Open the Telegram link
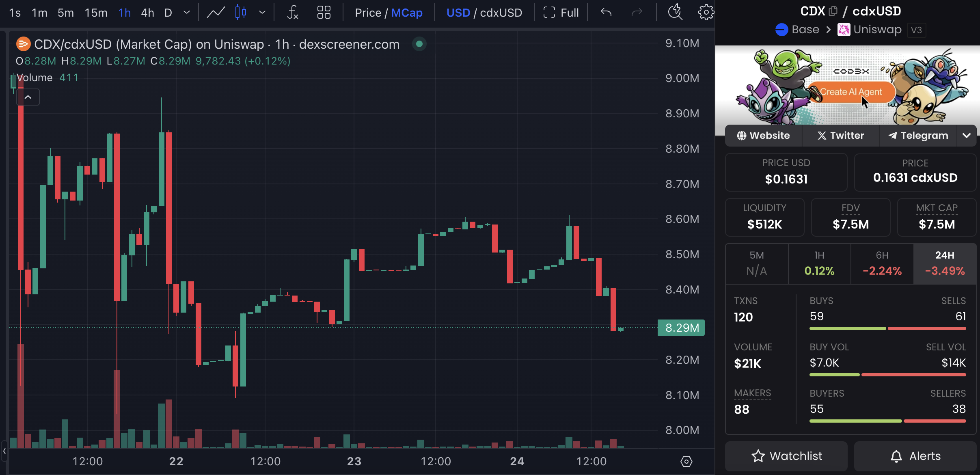This screenshot has width=980, height=475. pyautogui.click(x=918, y=136)
